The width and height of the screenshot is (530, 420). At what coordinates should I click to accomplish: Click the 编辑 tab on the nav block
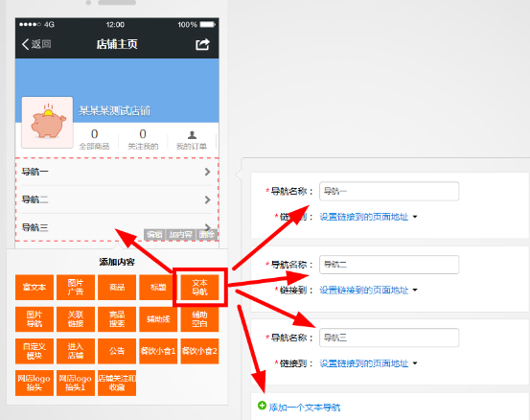click(x=154, y=234)
